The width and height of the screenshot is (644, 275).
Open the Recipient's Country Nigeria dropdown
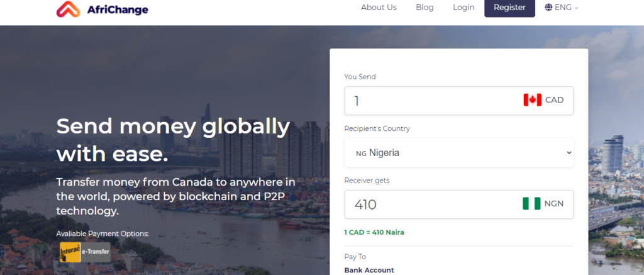click(458, 153)
